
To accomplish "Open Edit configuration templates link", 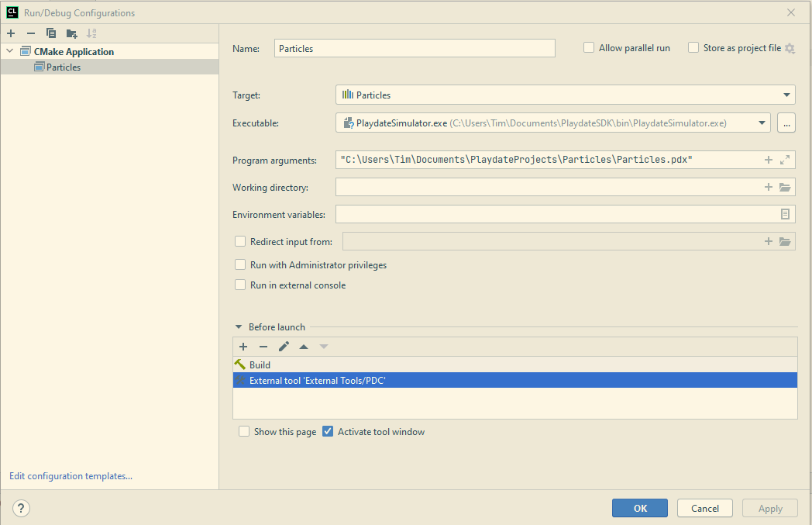I will [71, 476].
